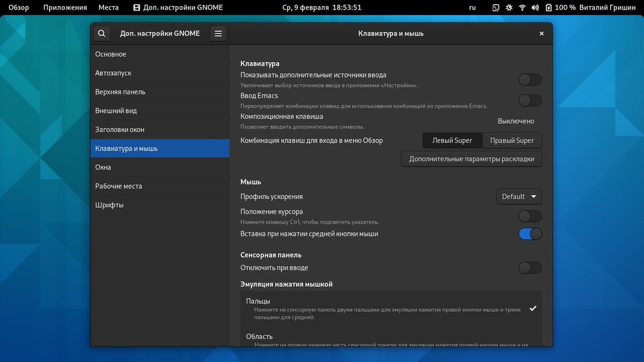Click the device connect icon in top bar
This screenshot has height=362, width=644.
point(496,8)
